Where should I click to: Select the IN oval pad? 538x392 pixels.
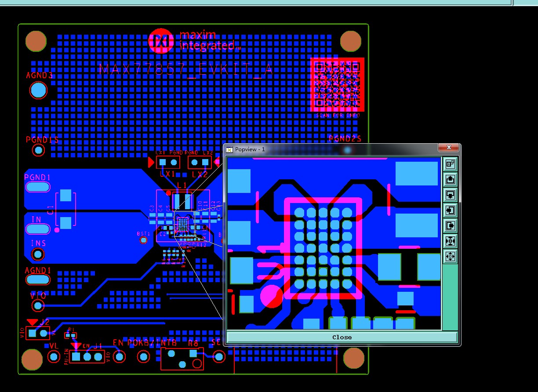click(x=38, y=229)
